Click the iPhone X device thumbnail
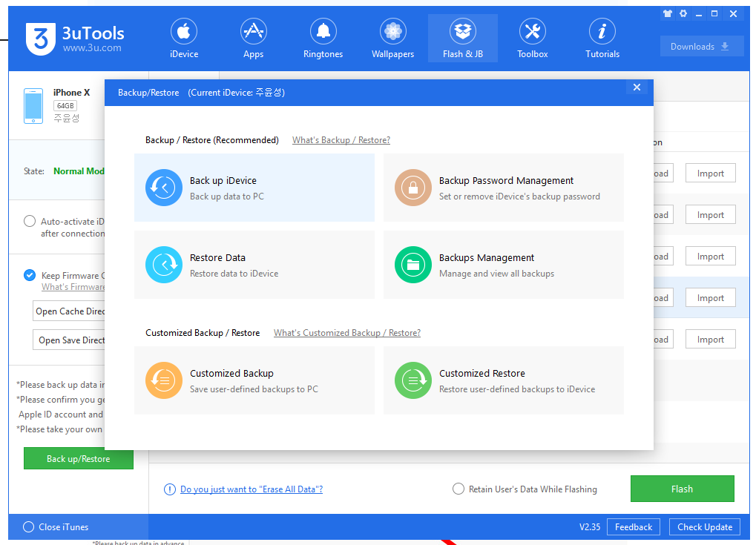The height and width of the screenshot is (545, 756). click(x=33, y=106)
